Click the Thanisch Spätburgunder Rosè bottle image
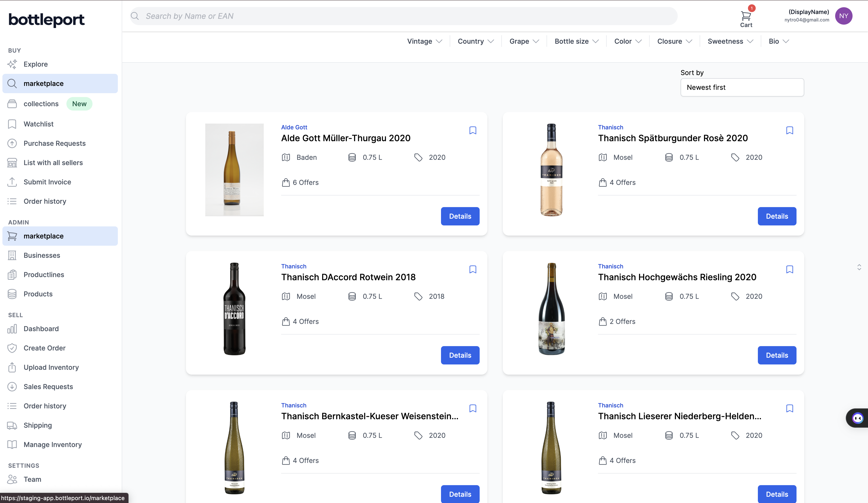 pyautogui.click(x=551, y=170)
